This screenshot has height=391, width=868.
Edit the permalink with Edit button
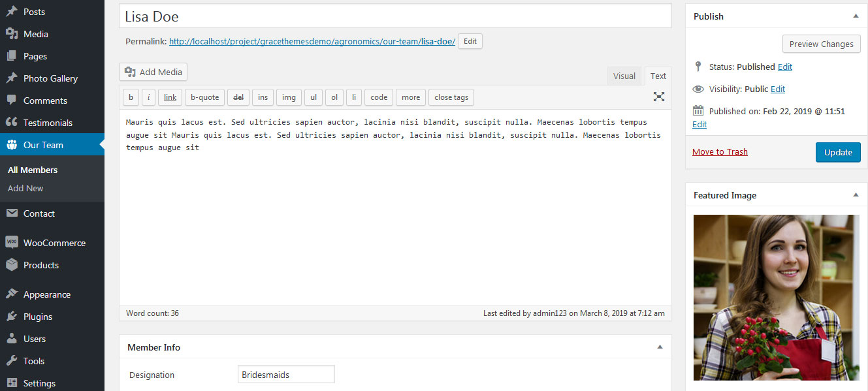470,41
